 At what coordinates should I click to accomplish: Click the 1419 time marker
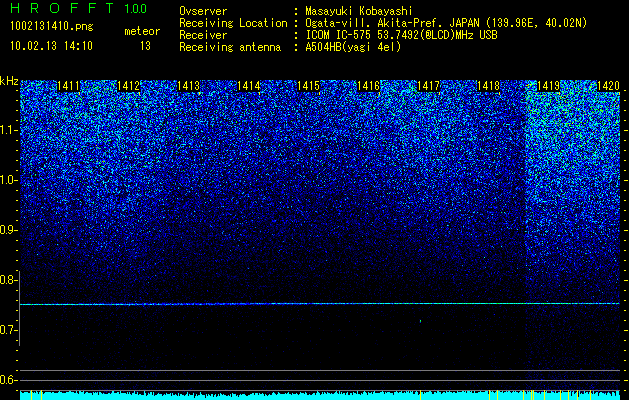pos(548,86)
